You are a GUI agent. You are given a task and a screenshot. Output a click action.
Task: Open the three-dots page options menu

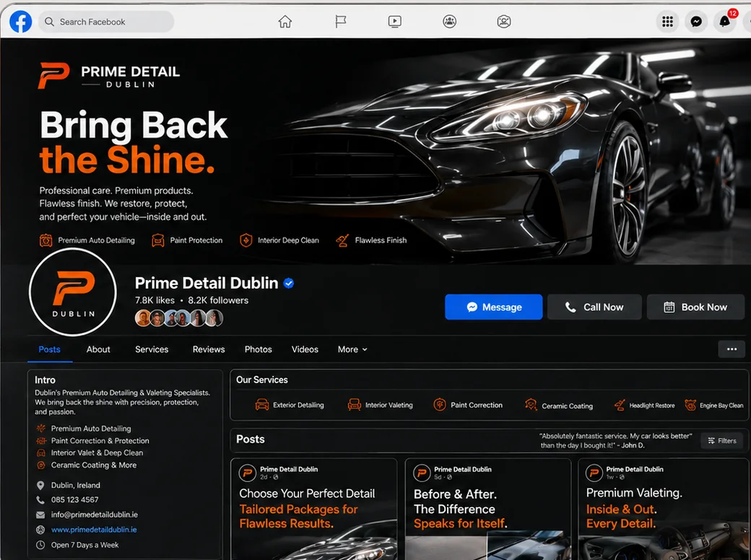(x=732, y=349)
